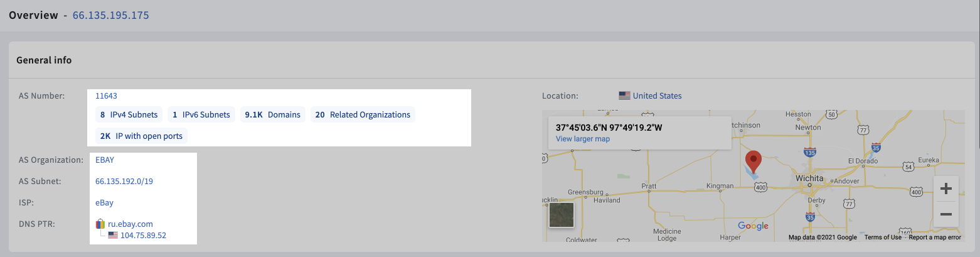Zoom out the map with minus button
This screenshot has width=980, height=257.
946,214
